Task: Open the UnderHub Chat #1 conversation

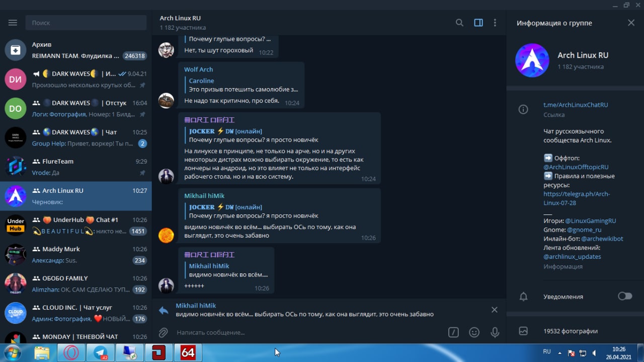Action: click(76, 225)
